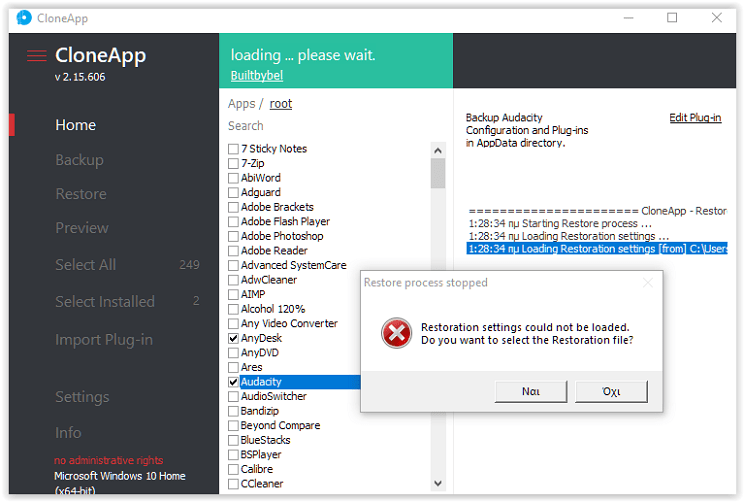Click the app list scroll up arrow
The image size is (744, 502).
point(438,150)
